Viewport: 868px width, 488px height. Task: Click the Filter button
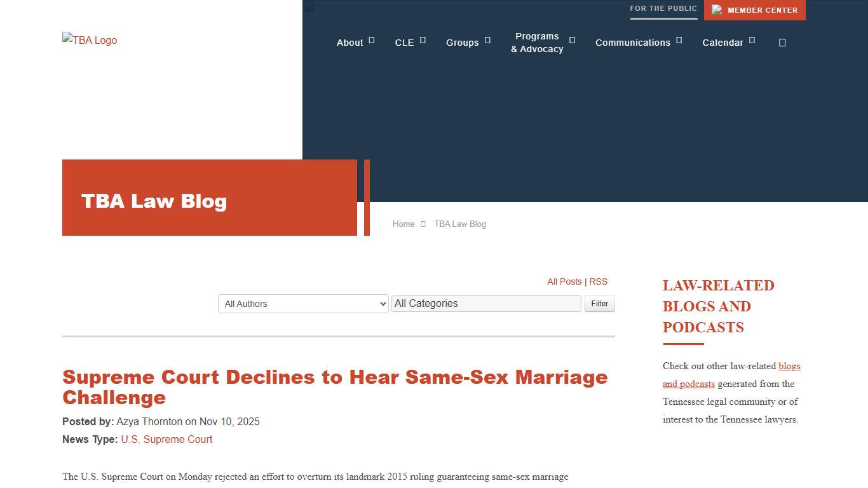(599, 304)
